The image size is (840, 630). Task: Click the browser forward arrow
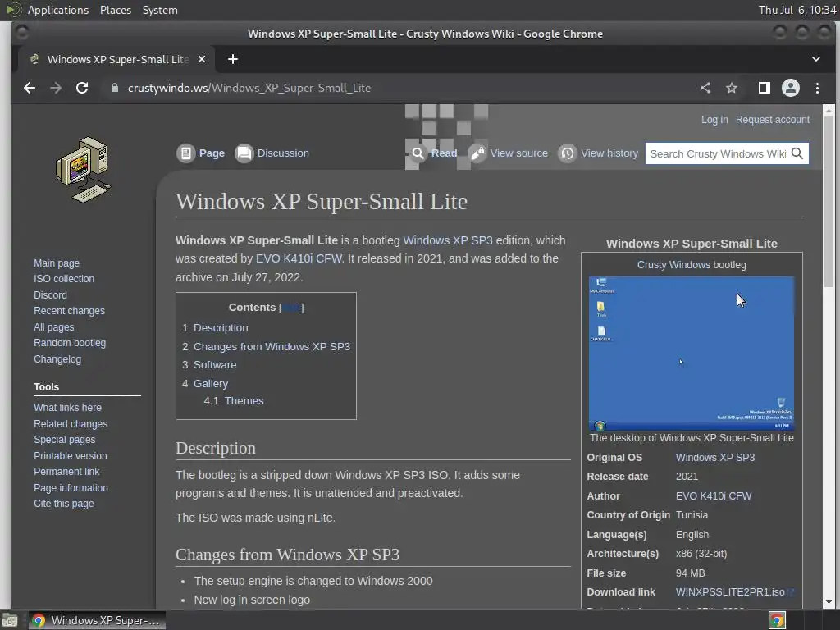pyautogui.click(x=56, y=88)
